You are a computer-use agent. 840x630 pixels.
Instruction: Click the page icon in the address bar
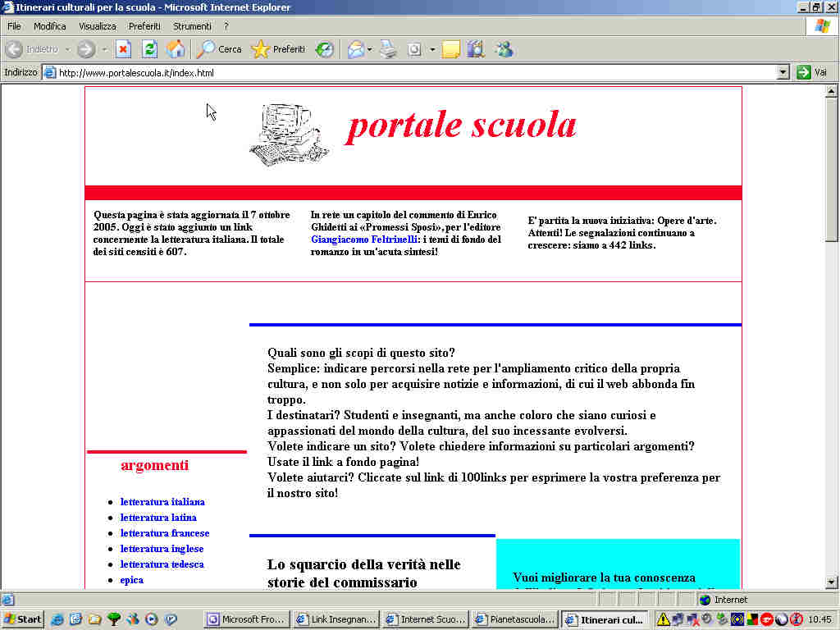50,72
